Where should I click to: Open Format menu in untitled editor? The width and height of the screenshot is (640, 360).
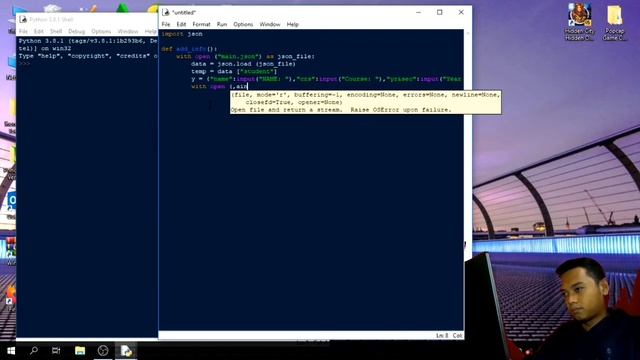[201, 24]
